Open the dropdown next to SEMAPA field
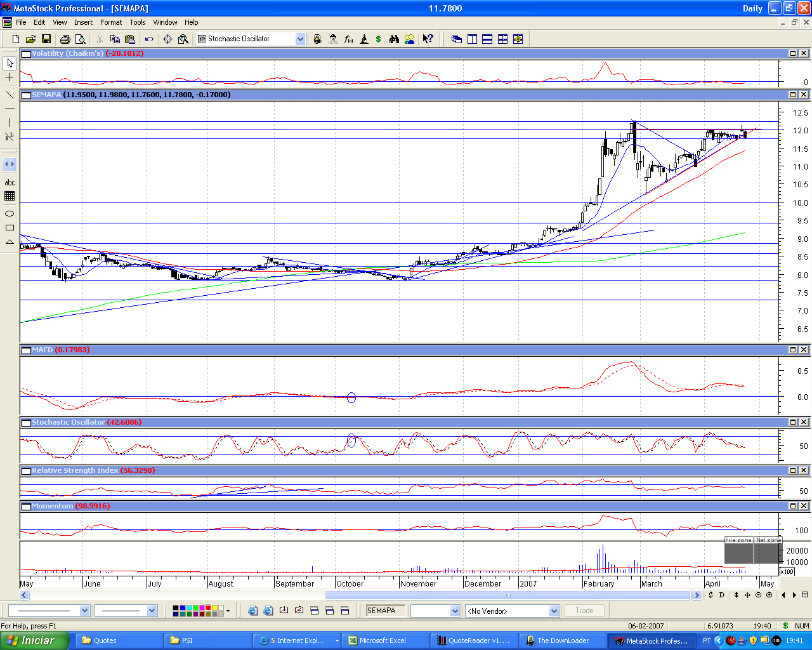Screen dimensions: 812x650 (455, 611)
